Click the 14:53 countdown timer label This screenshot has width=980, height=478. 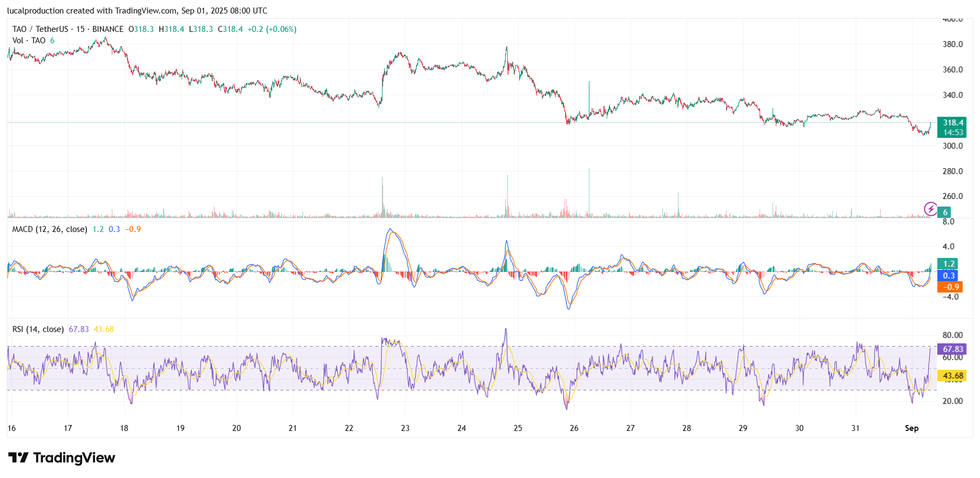953,132
